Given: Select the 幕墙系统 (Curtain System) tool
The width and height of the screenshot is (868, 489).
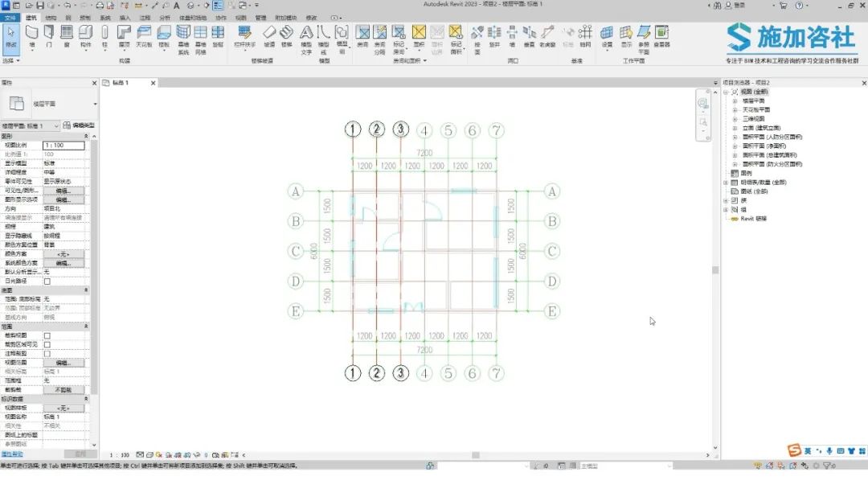Looking at the screenshot, I should (x=183, y=39).
